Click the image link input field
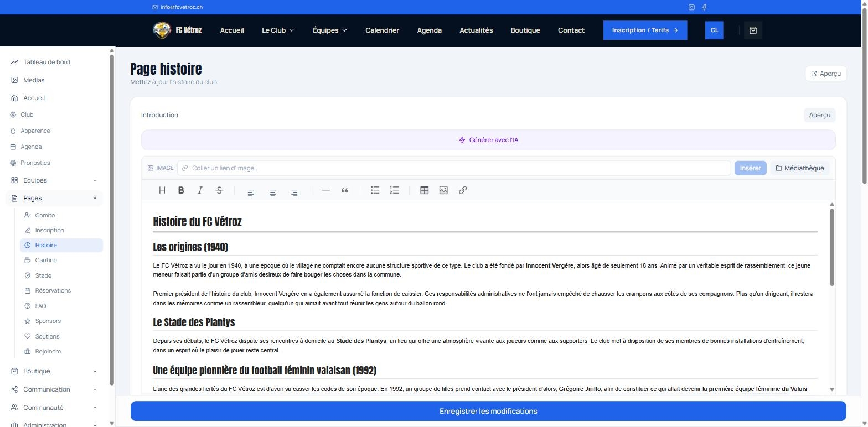This screenshot has height=427, width=868. pos(454,168)
